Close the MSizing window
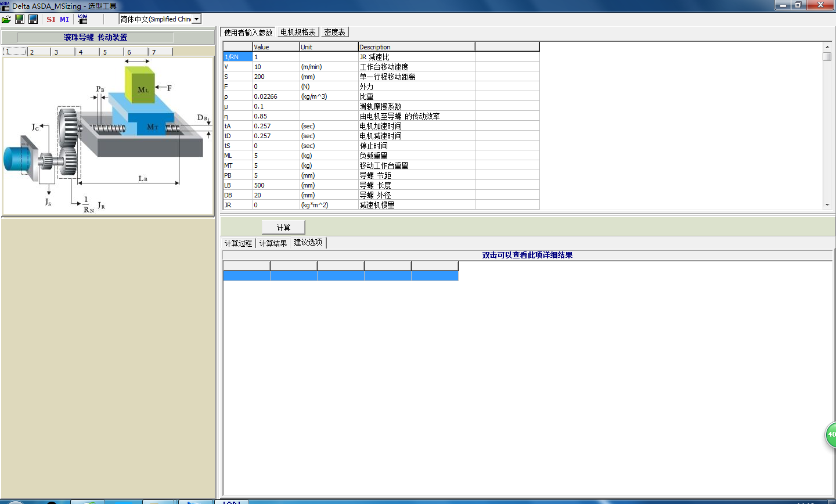The width and height of the screenshot is (836, 504). 821,5
